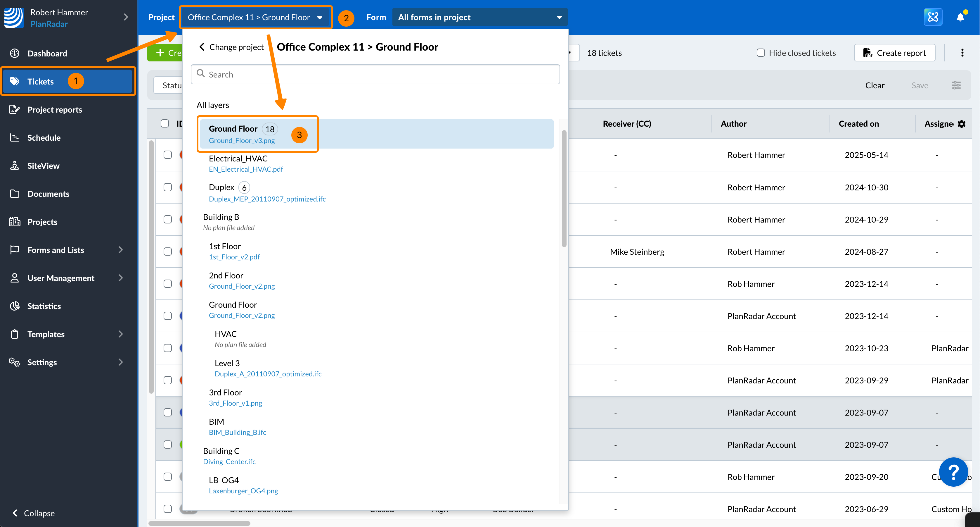
Task: Click the Settings gears icon
Action: pos(14,362)
